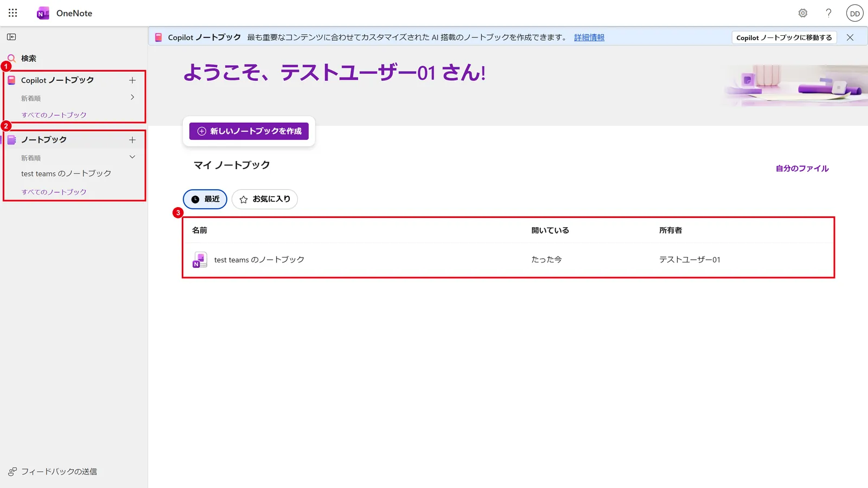Viewport: 868px width, 488px height.
Task: Collapse 新着順 under ノートブック
Action: [132, 157]
